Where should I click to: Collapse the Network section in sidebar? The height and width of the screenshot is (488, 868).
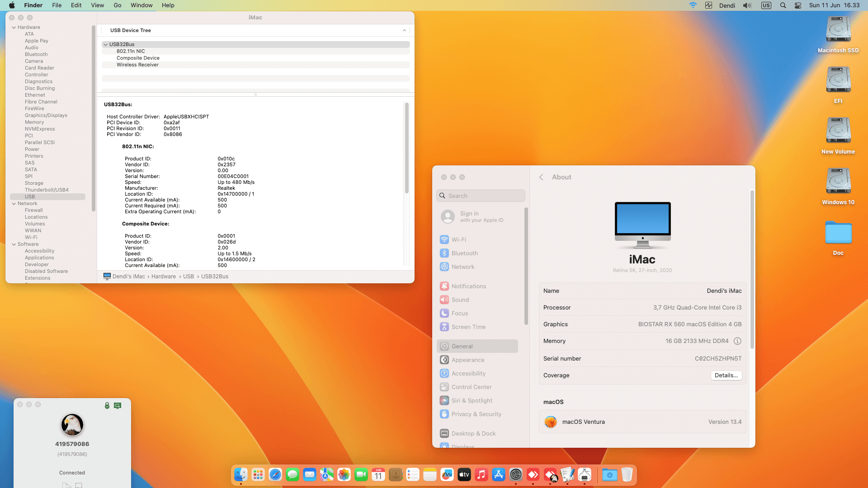14,204
